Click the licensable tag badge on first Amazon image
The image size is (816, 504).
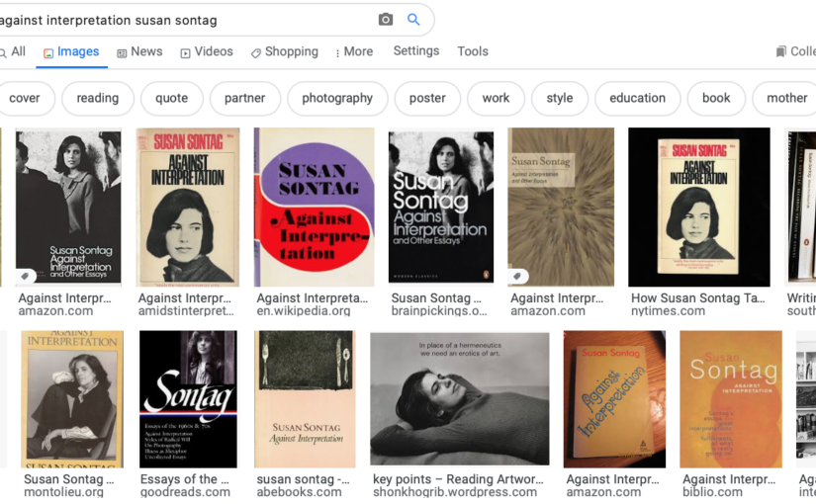tap(26, 276)
